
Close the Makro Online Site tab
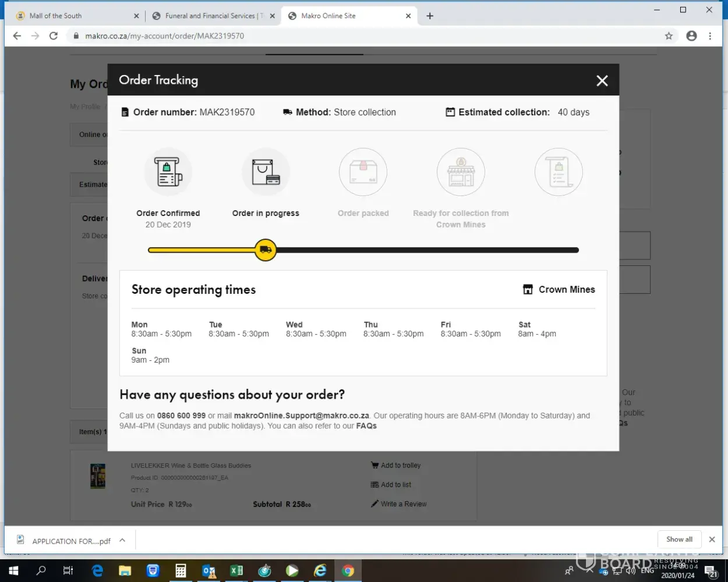[408, 16]
